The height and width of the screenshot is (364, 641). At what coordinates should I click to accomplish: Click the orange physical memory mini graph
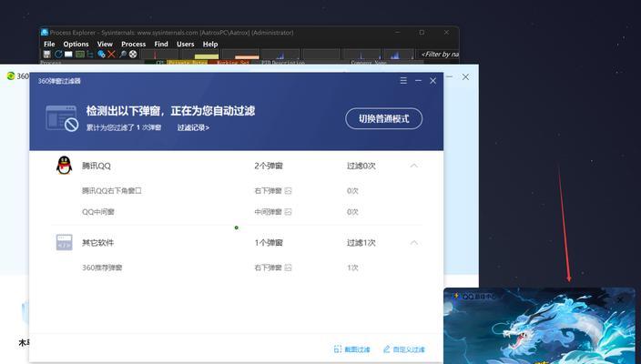coord(240,55)
